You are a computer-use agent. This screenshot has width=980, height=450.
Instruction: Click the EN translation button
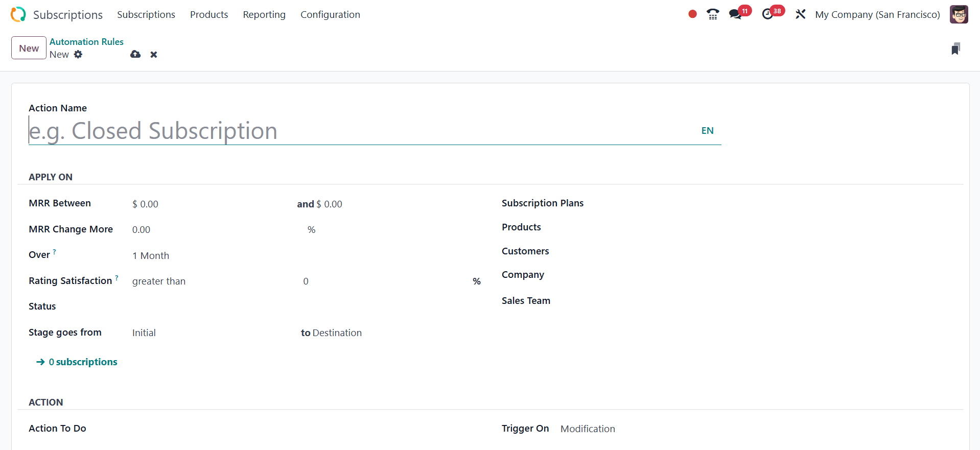(707, 131)
